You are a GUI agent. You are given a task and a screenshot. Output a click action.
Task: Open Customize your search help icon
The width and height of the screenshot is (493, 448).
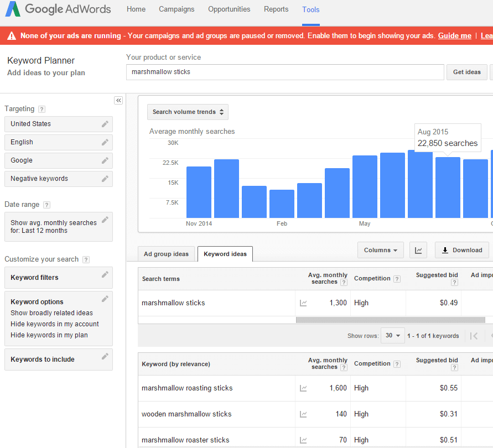tap(86, 260)
